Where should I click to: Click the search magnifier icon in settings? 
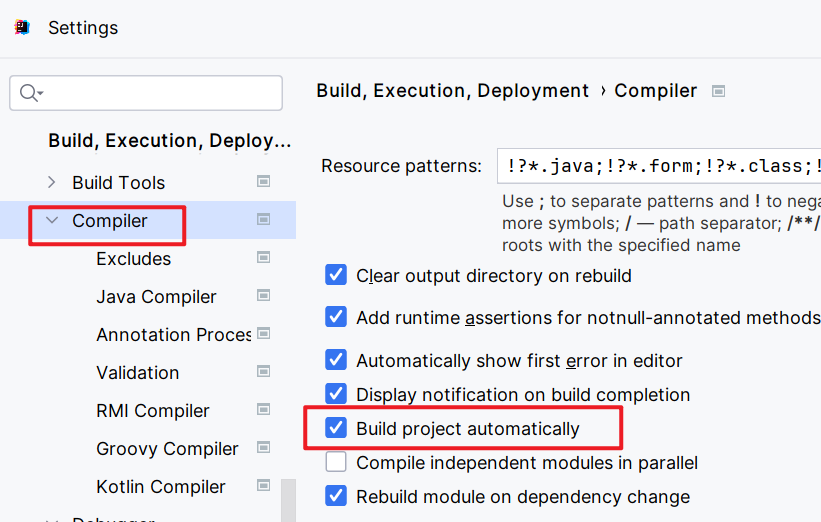(x=29, y=93)
